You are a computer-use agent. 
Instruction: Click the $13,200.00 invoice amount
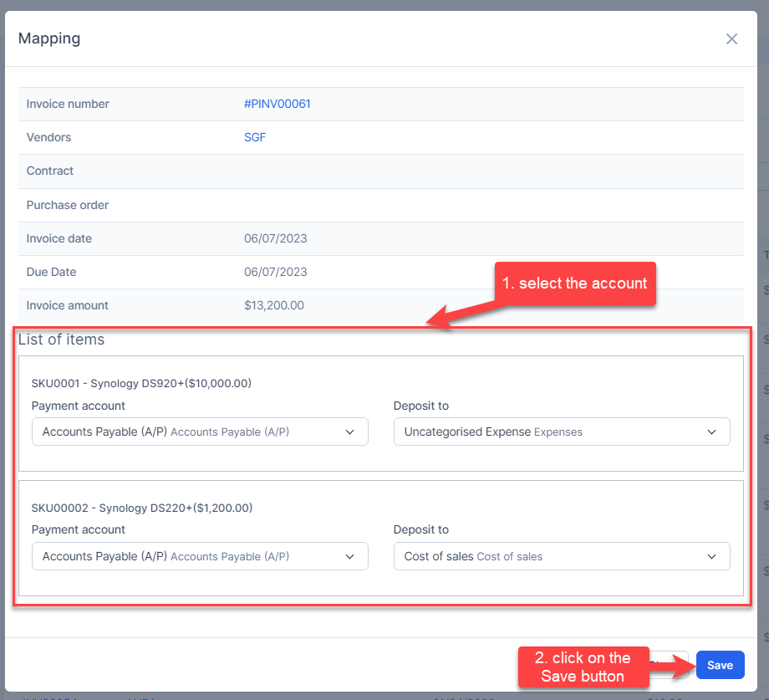pyautogui.click(x=274, y=305)
